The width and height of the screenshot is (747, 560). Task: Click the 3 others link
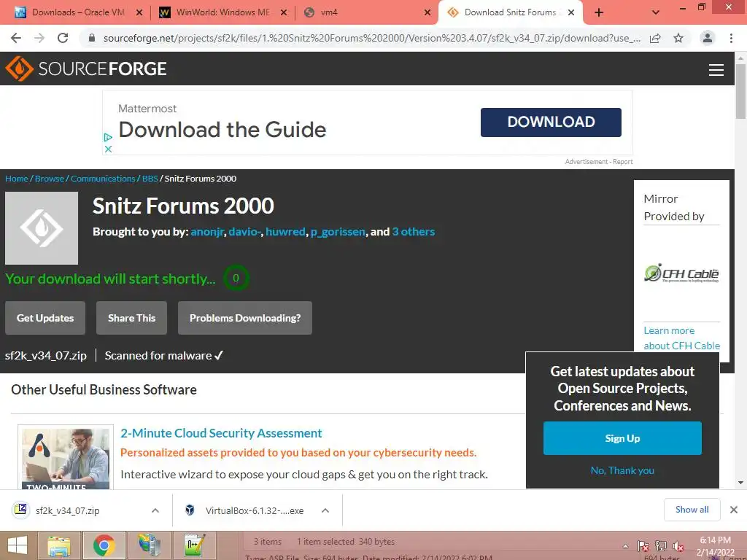414,232
